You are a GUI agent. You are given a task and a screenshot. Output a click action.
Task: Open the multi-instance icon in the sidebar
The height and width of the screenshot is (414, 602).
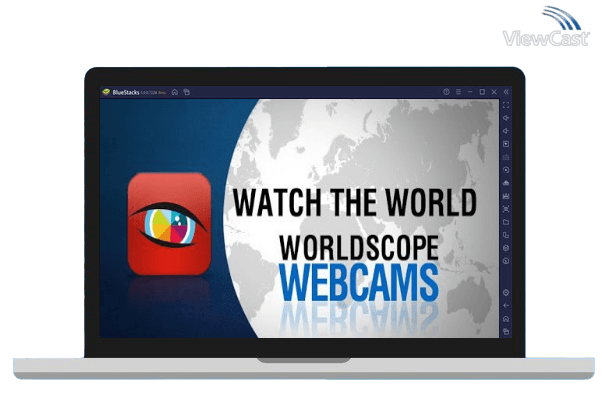tap(506, 235)
